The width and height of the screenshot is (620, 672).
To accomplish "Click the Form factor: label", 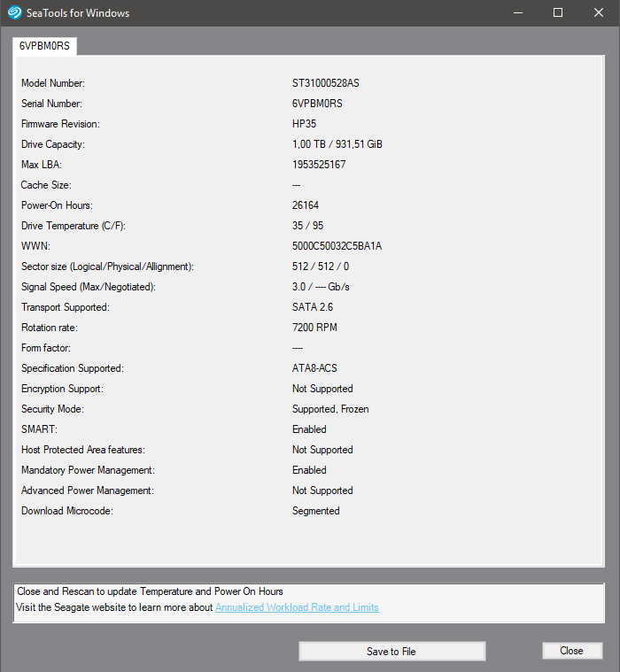I will 46,348.
